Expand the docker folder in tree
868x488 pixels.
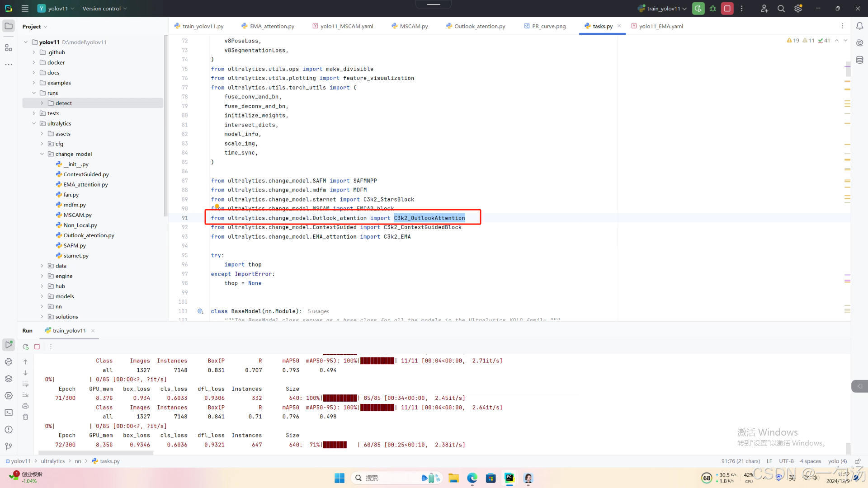34,62
